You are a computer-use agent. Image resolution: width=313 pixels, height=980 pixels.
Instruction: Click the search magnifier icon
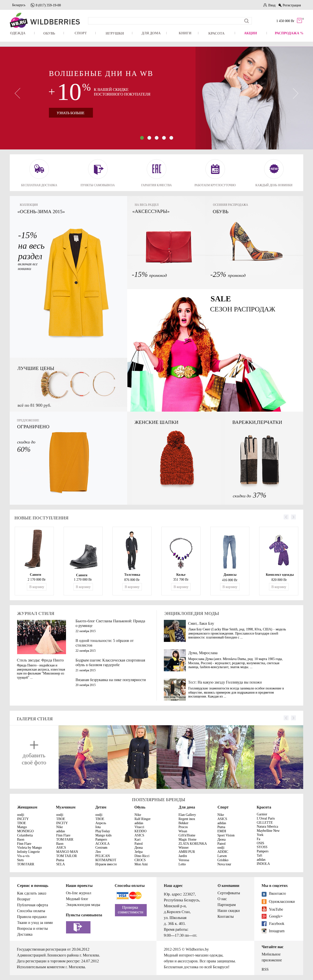tap(246, 21)
